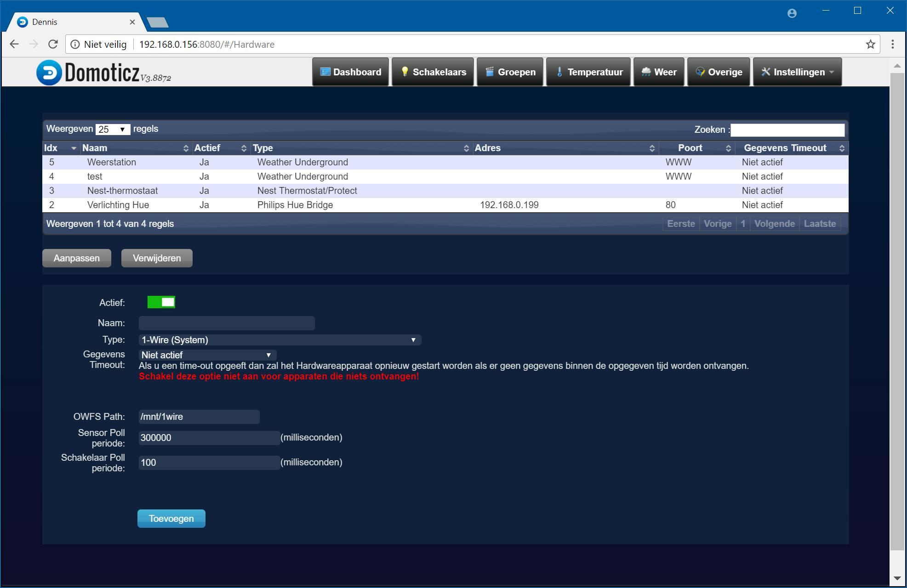907x588 pixels.
Task: Change the 25 regels display dropdown
Action: tap(113, 130)
